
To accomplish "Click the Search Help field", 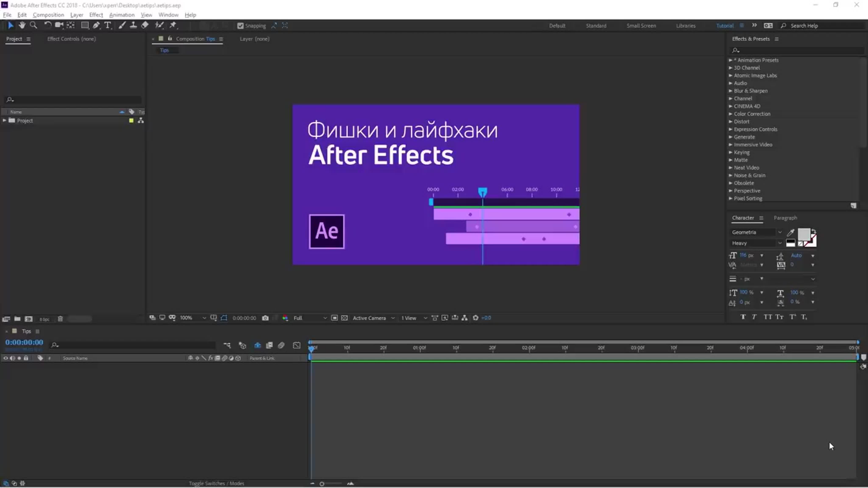I will point(822,26).
